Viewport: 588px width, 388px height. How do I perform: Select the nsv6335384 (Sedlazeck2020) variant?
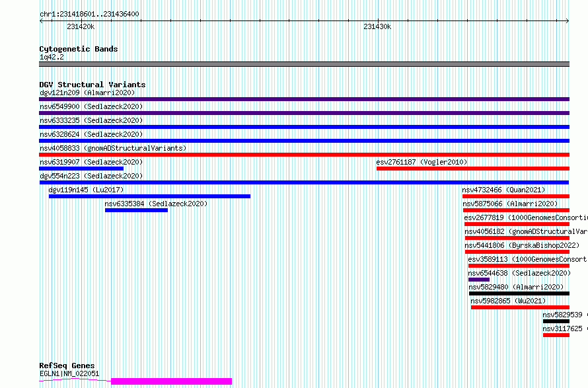(x=136, y=210)
